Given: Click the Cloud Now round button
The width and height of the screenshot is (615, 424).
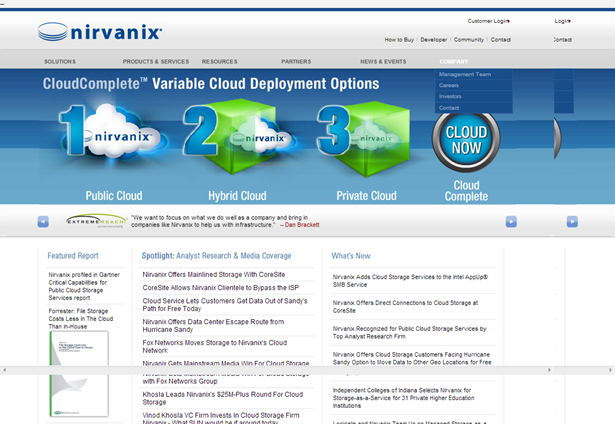Looking at the screenshot, I should point(466,140).
